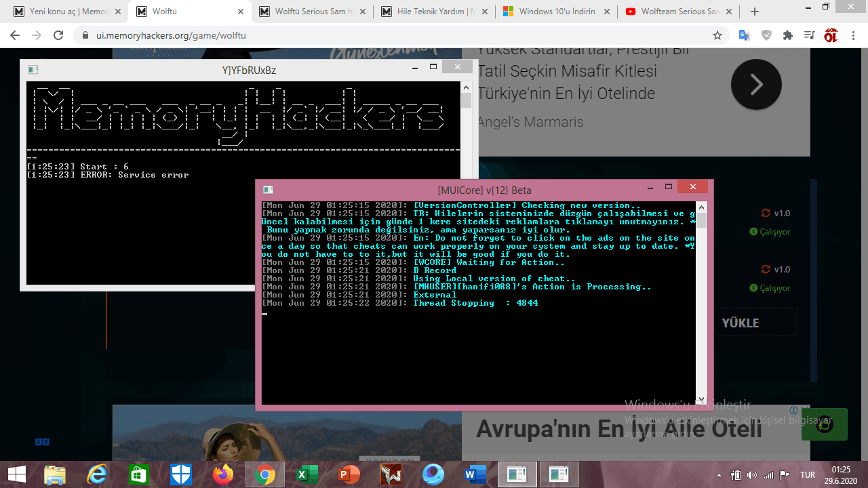Image resolution: width=868 pixels, height=488 pixels.
Task: Reload the current Chrome page
Action: 58,35
